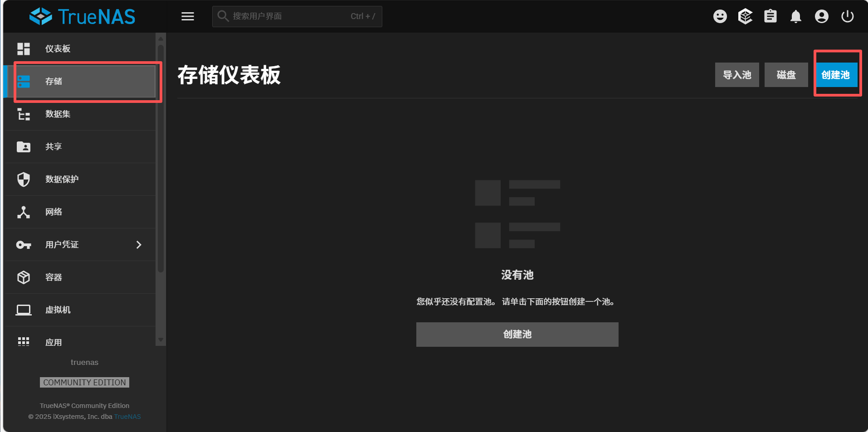This screenshot has width=868, height=432.
Task: Open the TrueCommand status icon
Action: point(745,17)
